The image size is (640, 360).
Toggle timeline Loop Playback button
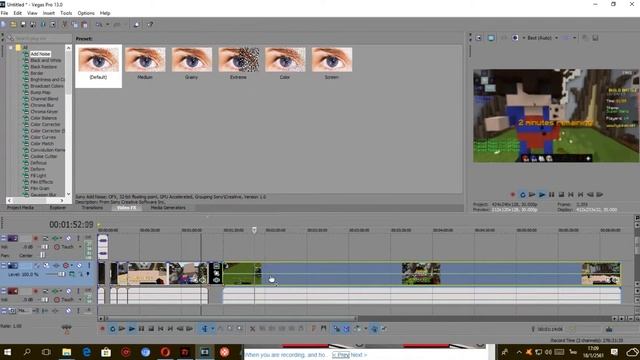tap(112, 329)
